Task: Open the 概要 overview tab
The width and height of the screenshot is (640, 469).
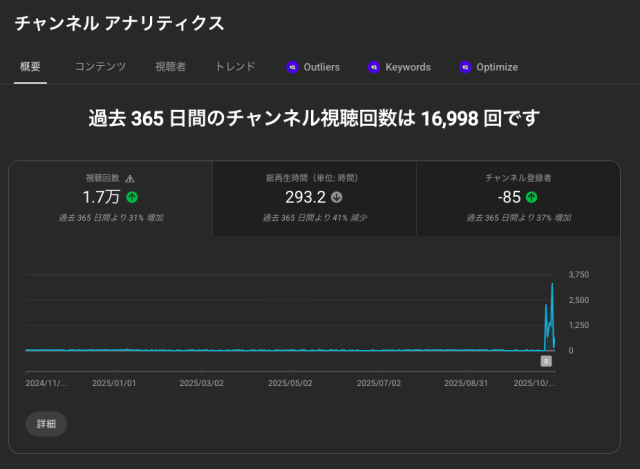Action: (30, 67)
